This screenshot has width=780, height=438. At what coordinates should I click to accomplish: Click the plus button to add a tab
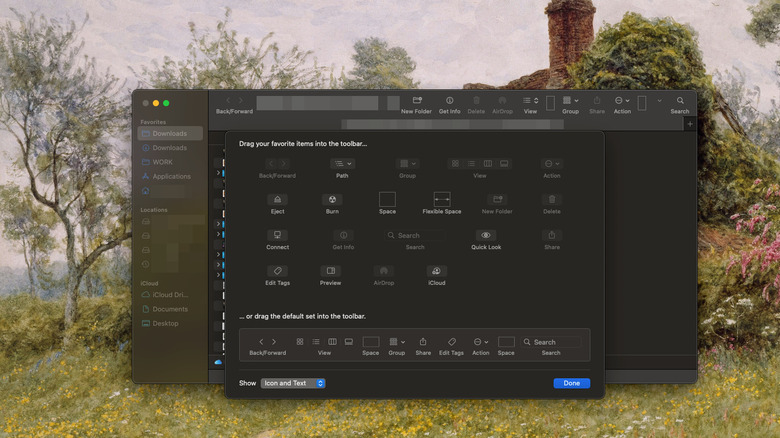click(x=689, y=124)
